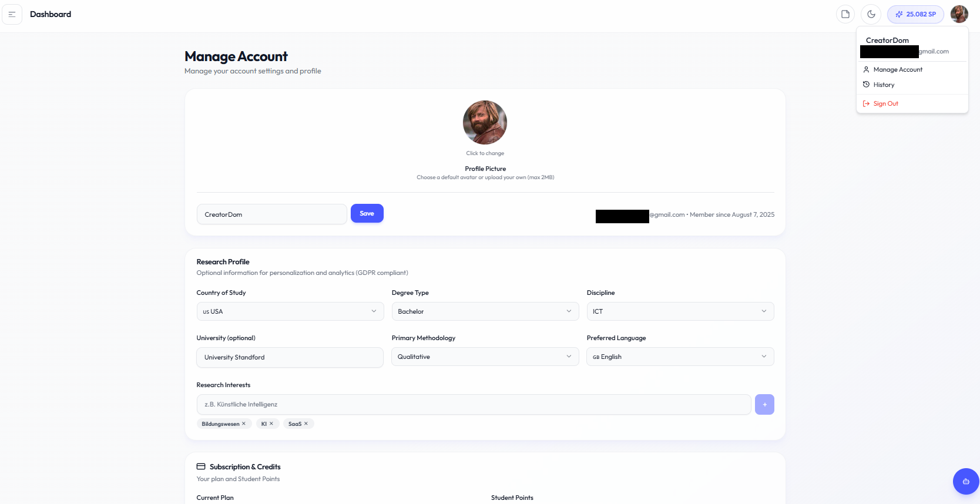Open the Degree Type dropdown
The image size is (980, 504).
click(485, 311)
